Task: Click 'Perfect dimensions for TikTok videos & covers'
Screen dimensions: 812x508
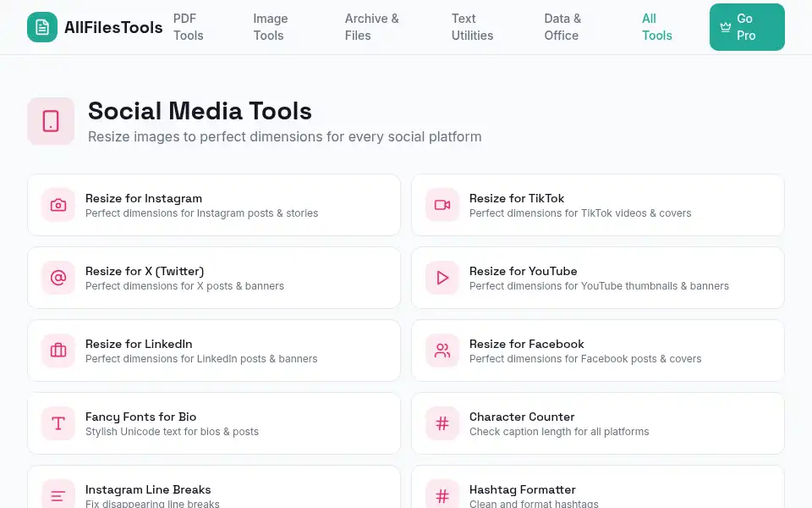Action: [580, 213]
